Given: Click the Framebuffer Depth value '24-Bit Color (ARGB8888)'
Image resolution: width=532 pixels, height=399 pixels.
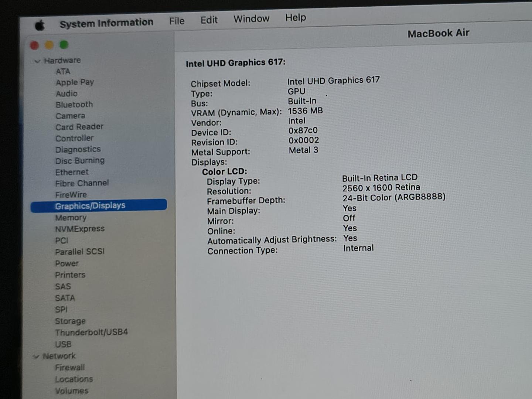Looking at the screenshot, I should (x=394, y=197).
